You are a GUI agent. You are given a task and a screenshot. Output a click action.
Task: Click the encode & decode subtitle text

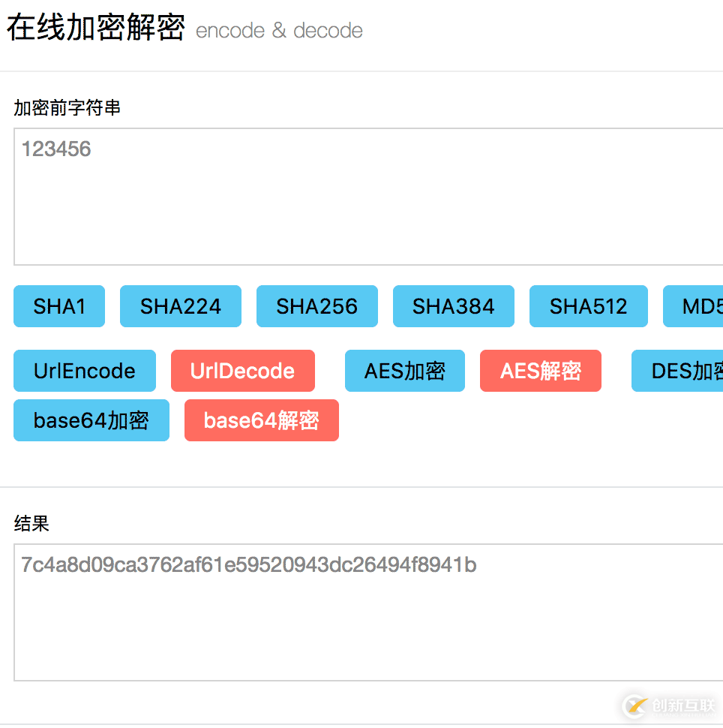[x=279, y=31]
